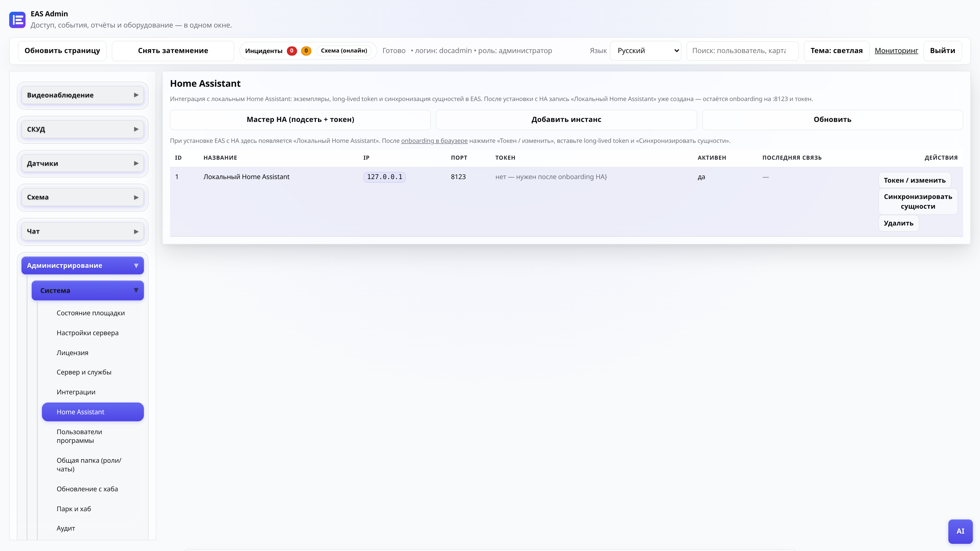Click the EAS Admin logo icon
The image size is (980, 551).
[x=17, y=20]
